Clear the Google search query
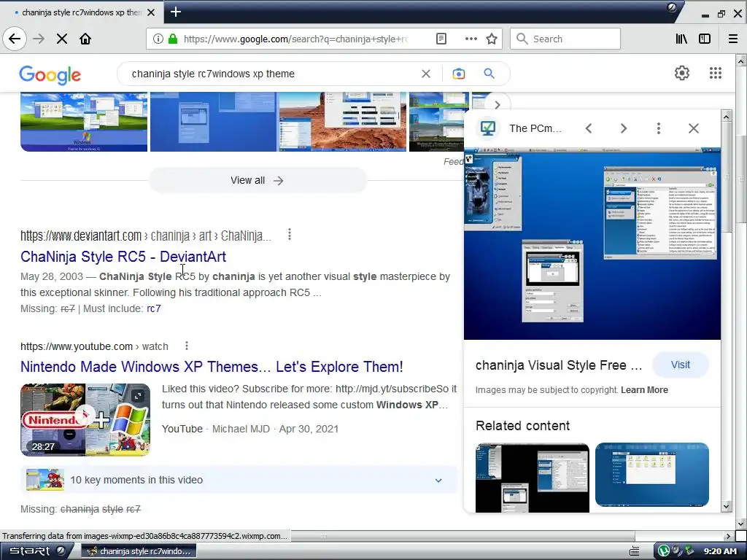747x560 pixels. click(426, 74)
